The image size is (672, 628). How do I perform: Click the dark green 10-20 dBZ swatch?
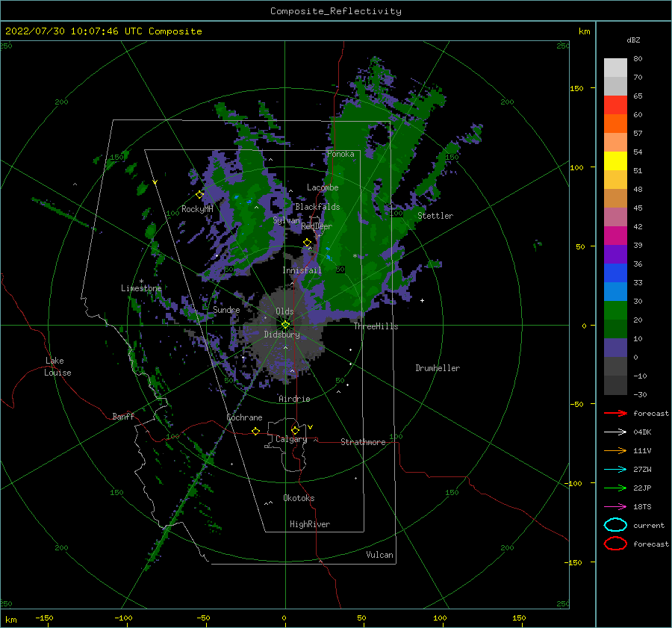[x=615, y=329]
